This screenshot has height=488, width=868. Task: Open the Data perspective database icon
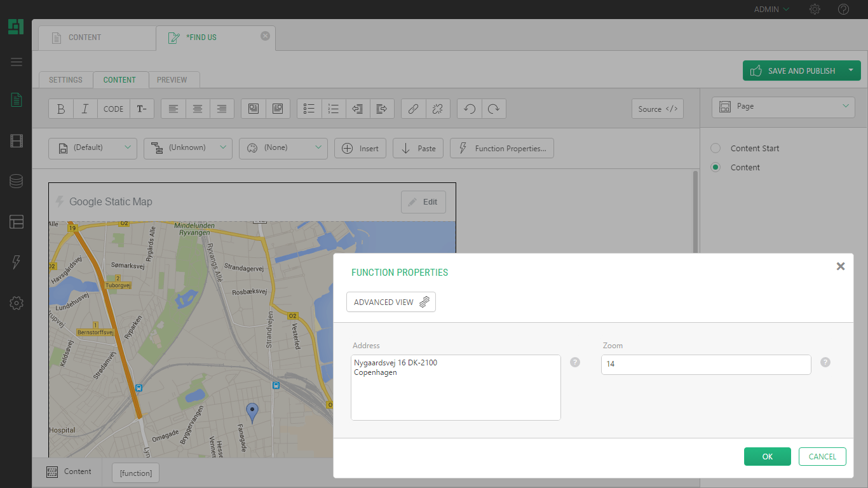[x=17, y=182]
